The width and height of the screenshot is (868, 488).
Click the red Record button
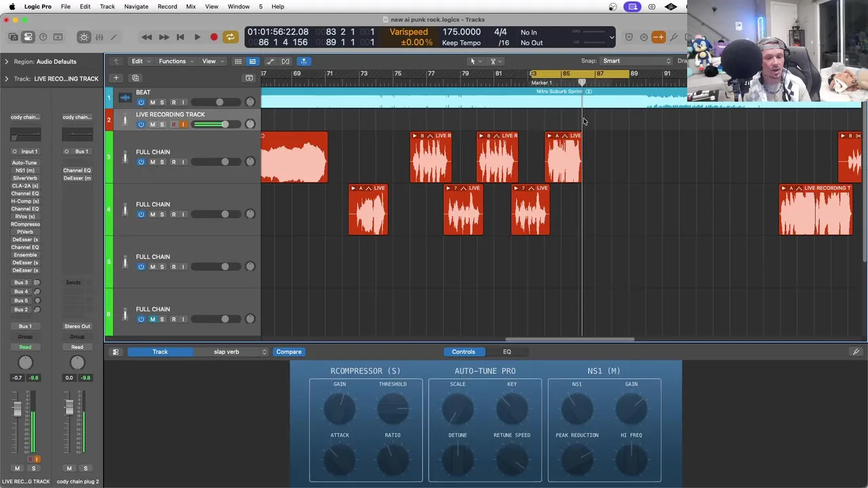click(x=214, y=37)
